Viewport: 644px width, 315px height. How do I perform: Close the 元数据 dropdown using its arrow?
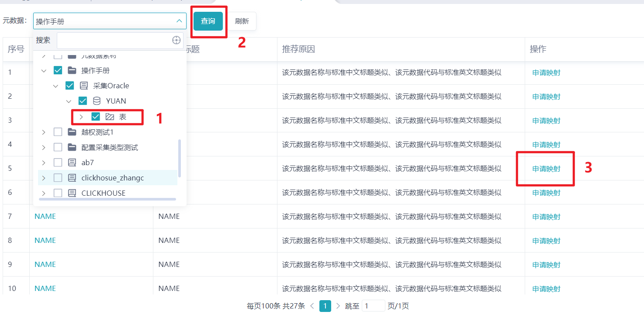(179, 21)
